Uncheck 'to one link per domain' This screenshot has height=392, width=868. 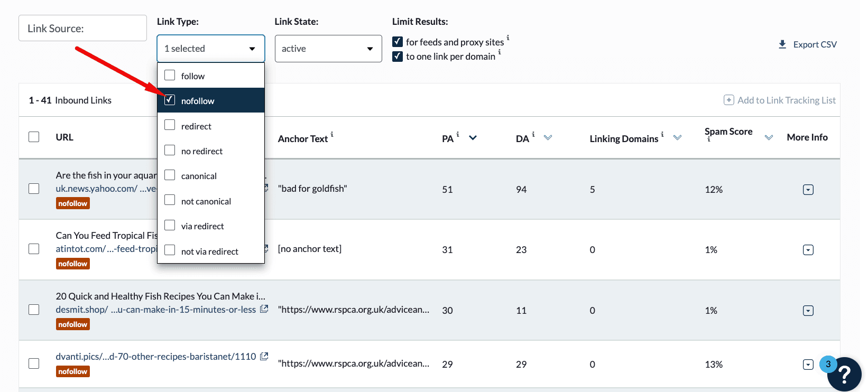click(398, 56)
